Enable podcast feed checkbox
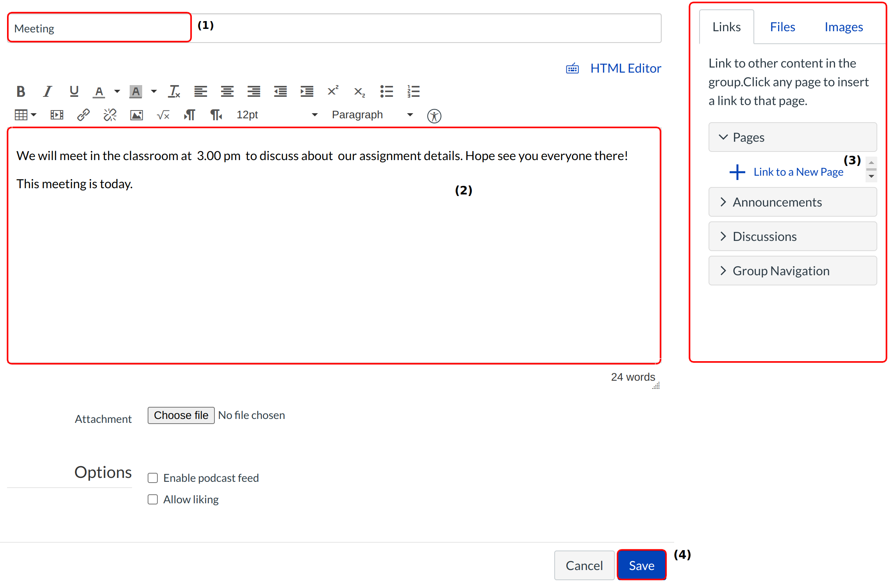 153,478
